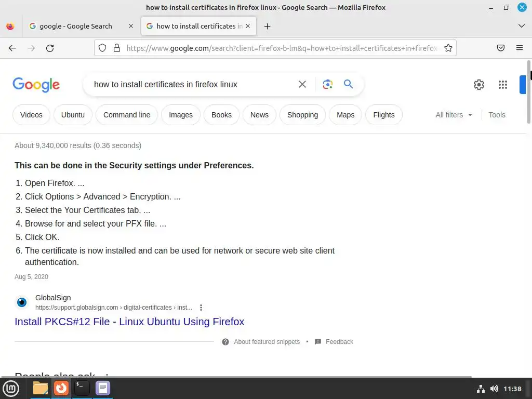Open a new tab with plus button
This screenshot has height=399, width=532.
point(268,26)
